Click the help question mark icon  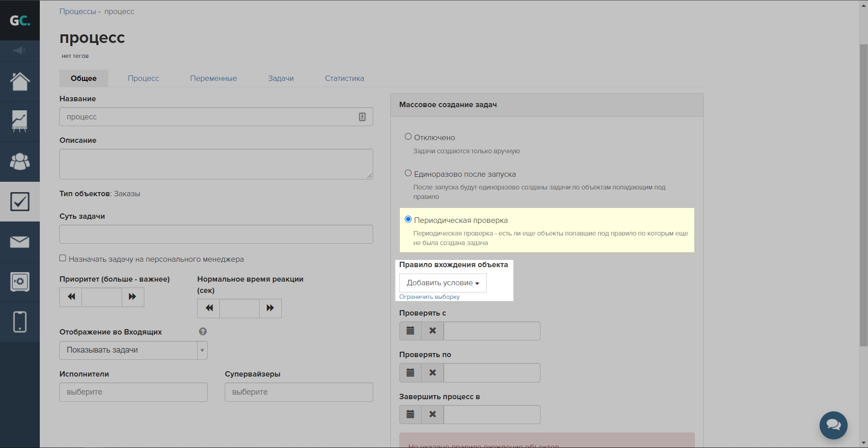point(203,331)
